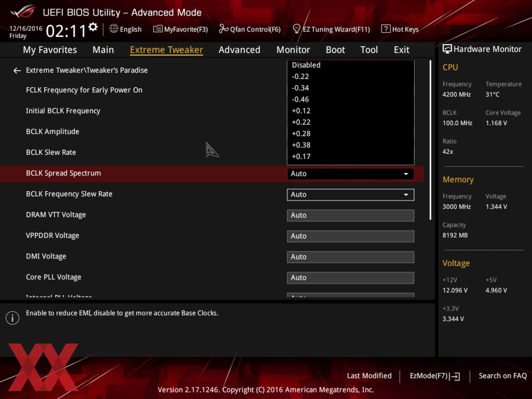532x399 pixels.
Task: Switch to My Favorites tab
Action: [x=50, y=50]
